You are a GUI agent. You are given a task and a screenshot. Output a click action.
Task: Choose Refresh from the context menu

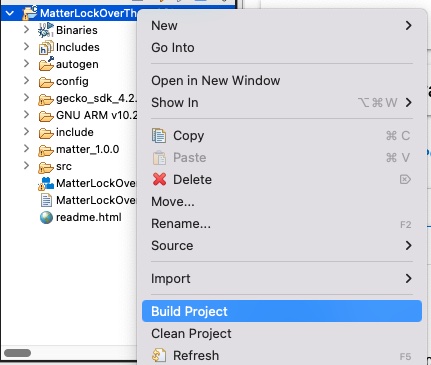282,355
